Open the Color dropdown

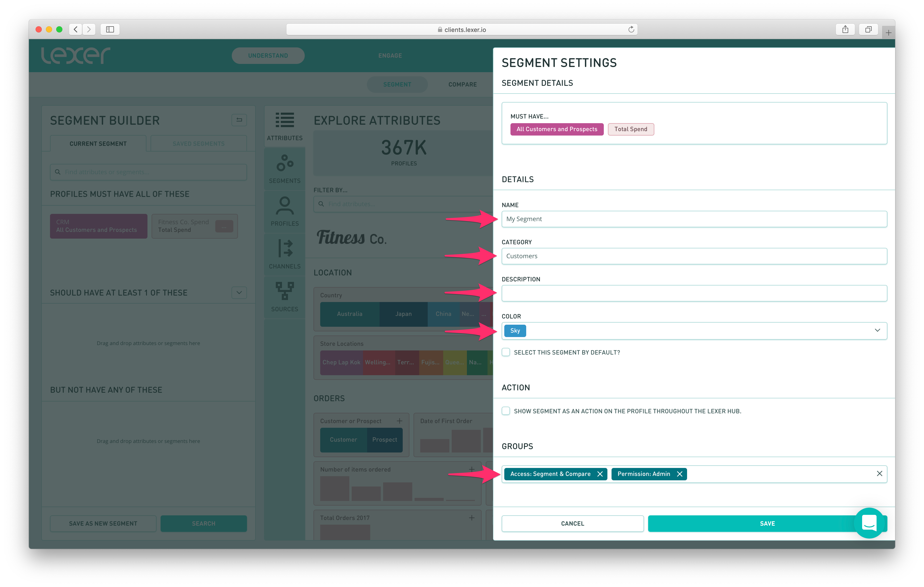click(694, 331)
